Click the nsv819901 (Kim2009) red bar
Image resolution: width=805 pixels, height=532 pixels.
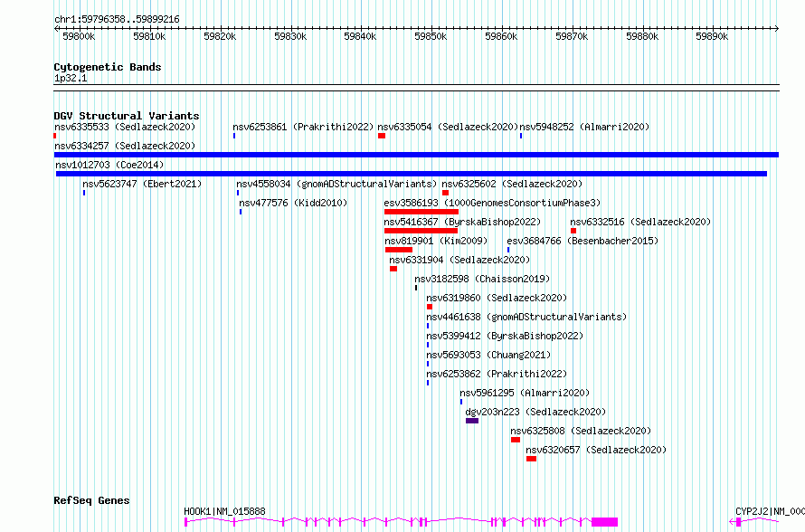(x=399, y=250)
